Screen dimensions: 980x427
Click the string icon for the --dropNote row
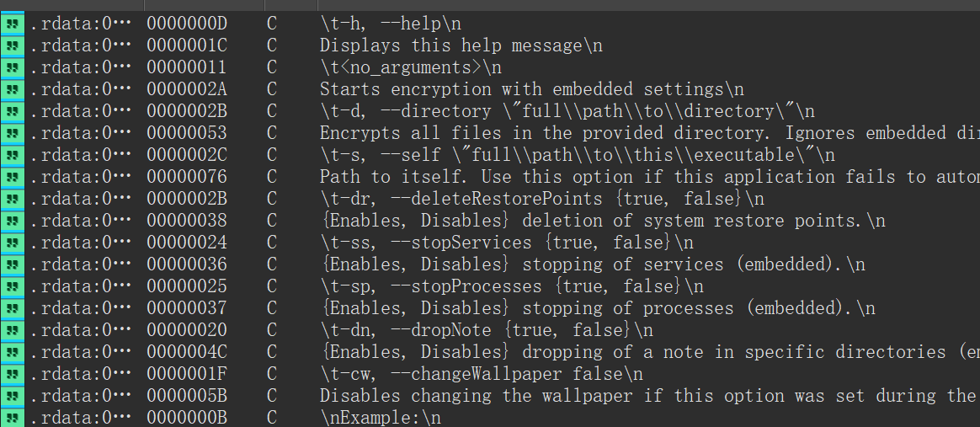point(13,330)
